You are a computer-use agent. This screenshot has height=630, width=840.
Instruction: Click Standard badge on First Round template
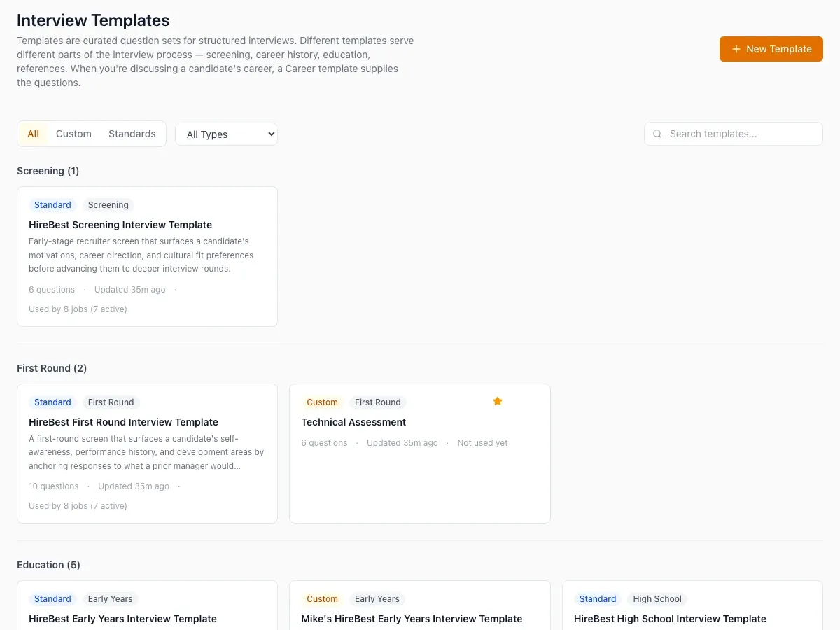point(52,402)
